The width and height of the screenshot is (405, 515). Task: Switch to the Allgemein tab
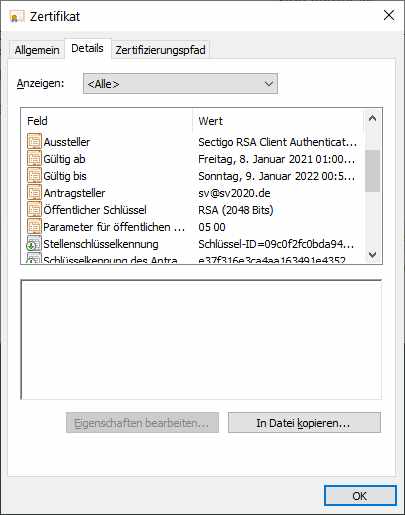pos(37,50)
